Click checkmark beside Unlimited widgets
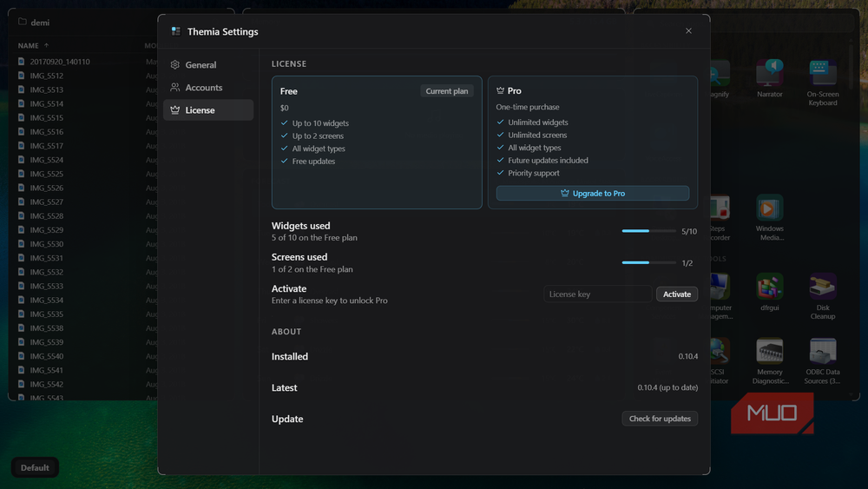This screenshot has height=489, width=868. (x=501, y=122)
